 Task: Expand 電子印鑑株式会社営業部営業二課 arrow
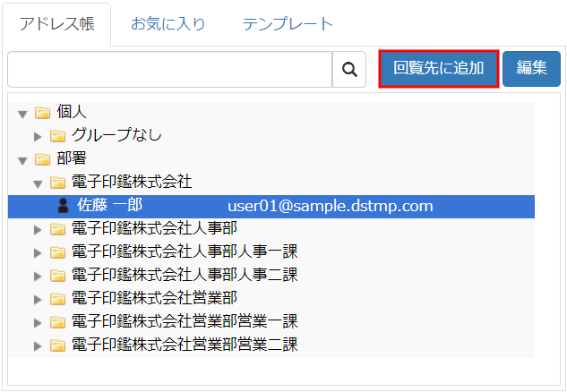[x=38, y=345]
